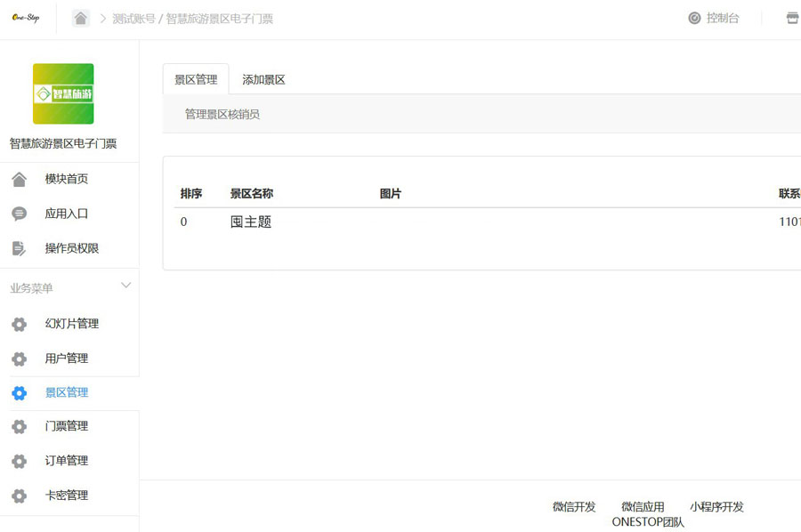
Task: Click the 模块首页 house icon
Action: (19, 180)
